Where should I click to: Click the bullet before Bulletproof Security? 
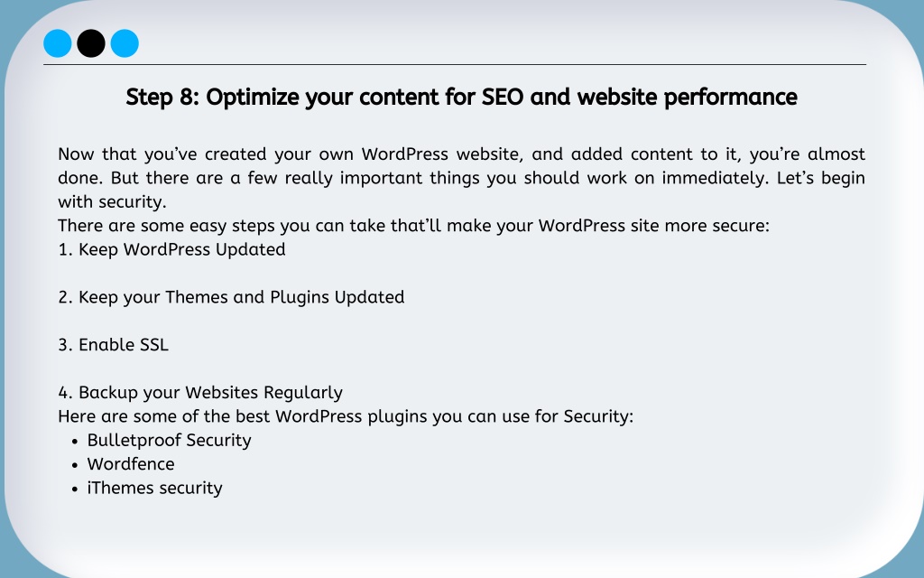(74, 441)
